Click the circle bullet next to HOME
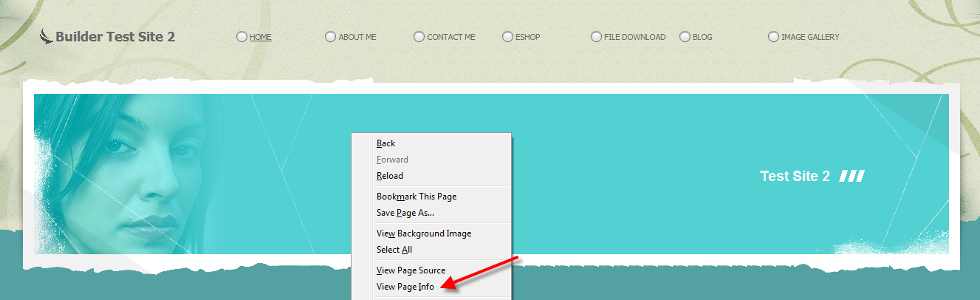Image resolution: width=980 pixels, height=300 pixels. (241, 37)
